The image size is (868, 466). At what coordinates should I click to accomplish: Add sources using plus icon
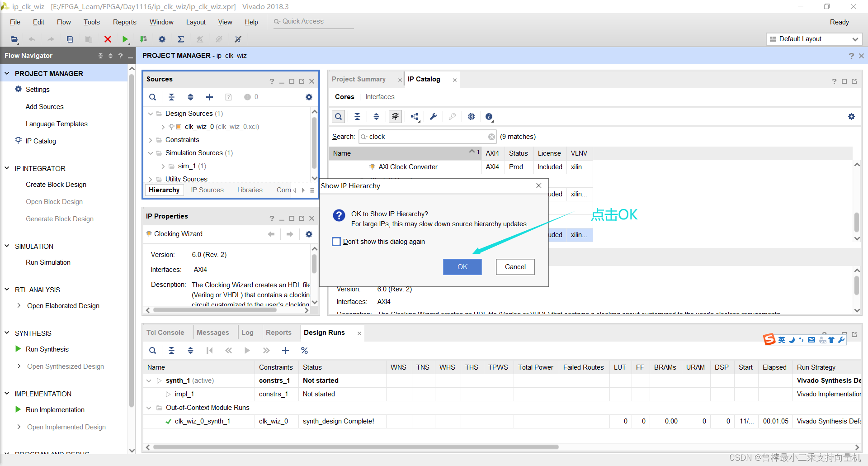[209, 97]
